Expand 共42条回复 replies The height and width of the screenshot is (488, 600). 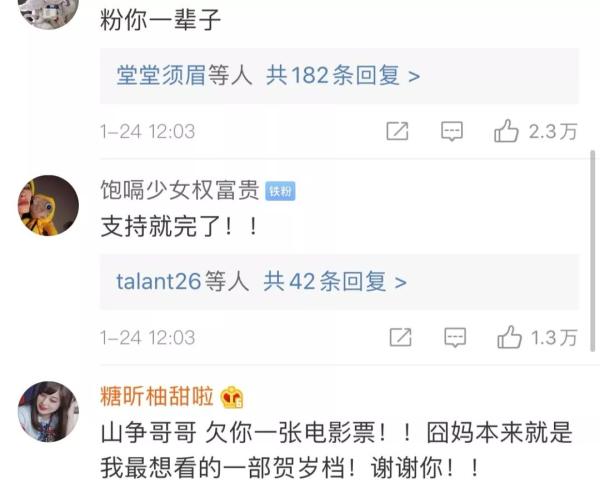point(335,282)
